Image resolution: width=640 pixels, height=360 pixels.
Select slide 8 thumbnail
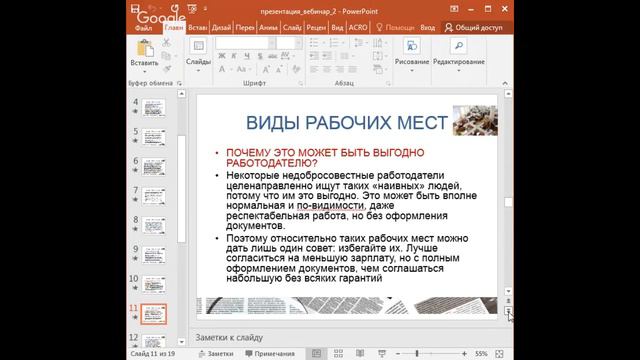coord(154,226)
